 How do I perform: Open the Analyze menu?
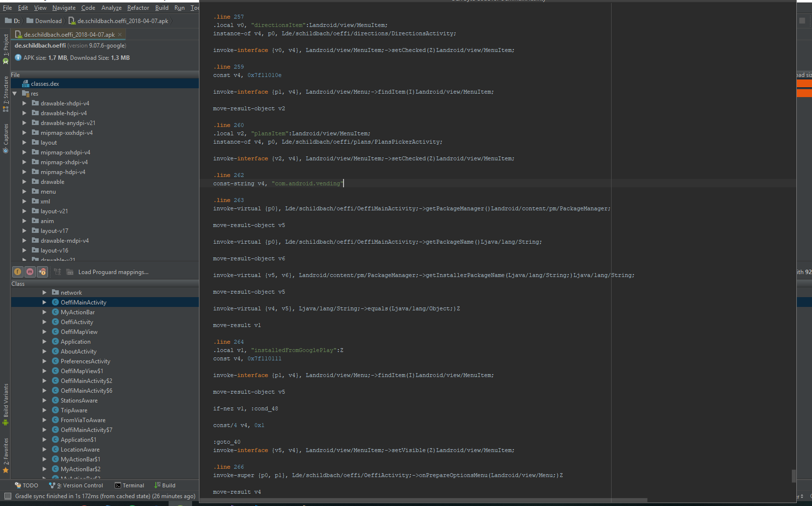112,8
